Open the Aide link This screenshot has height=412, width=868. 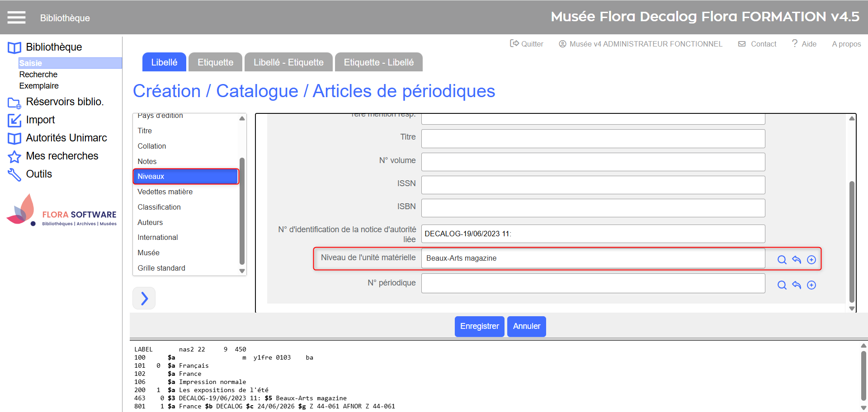(809, 44)
